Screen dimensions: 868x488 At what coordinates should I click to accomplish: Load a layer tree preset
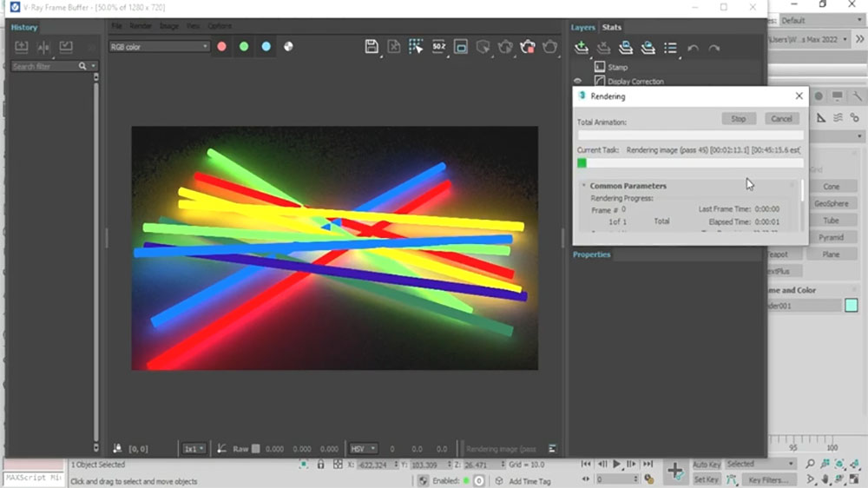coord(648,48)
